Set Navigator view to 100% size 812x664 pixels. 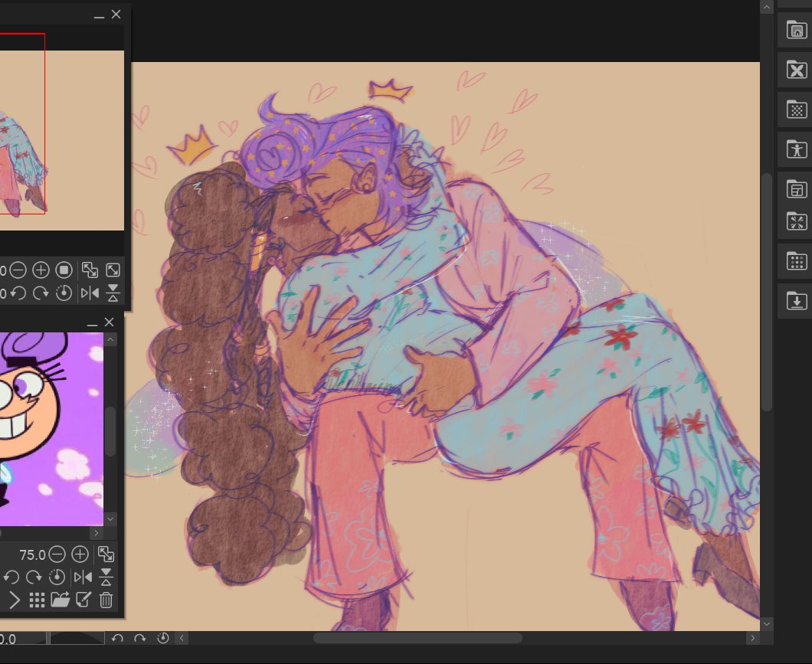click(x=64, y=270)
